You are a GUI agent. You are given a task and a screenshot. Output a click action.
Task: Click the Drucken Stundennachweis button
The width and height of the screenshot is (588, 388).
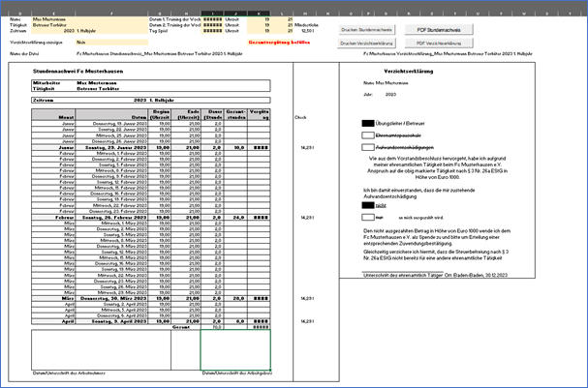366,30
